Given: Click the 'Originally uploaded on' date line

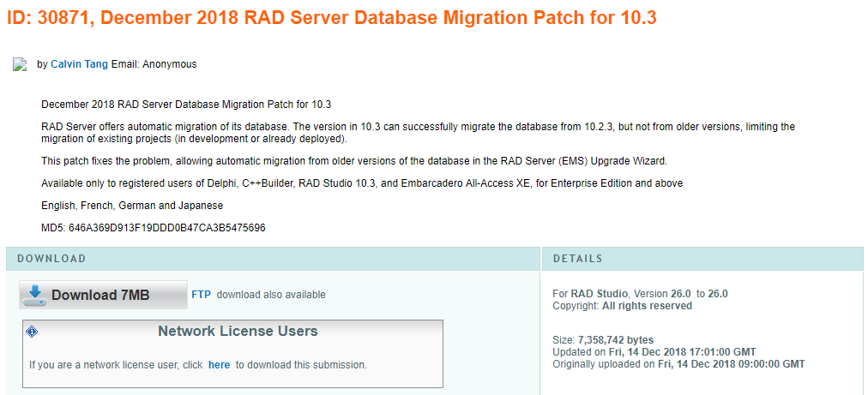Looking at the screenshot, I should [678, 364].
